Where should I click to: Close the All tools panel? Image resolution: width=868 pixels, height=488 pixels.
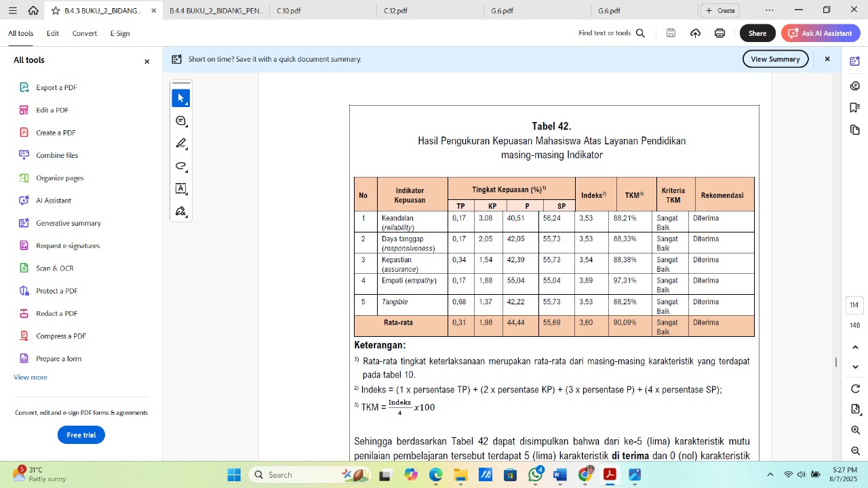pyautogui.click(x=146, y=61)
